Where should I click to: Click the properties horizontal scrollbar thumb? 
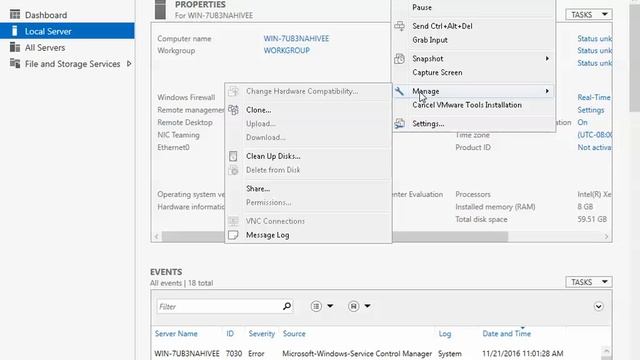point(335,236)
